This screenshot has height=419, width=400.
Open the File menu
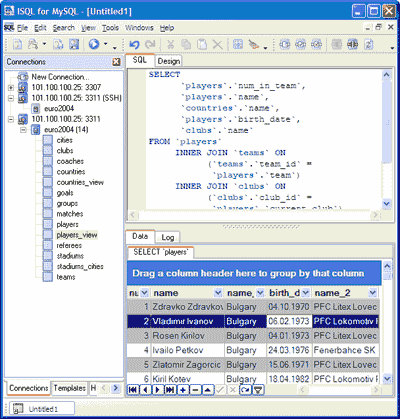(23, 28)
